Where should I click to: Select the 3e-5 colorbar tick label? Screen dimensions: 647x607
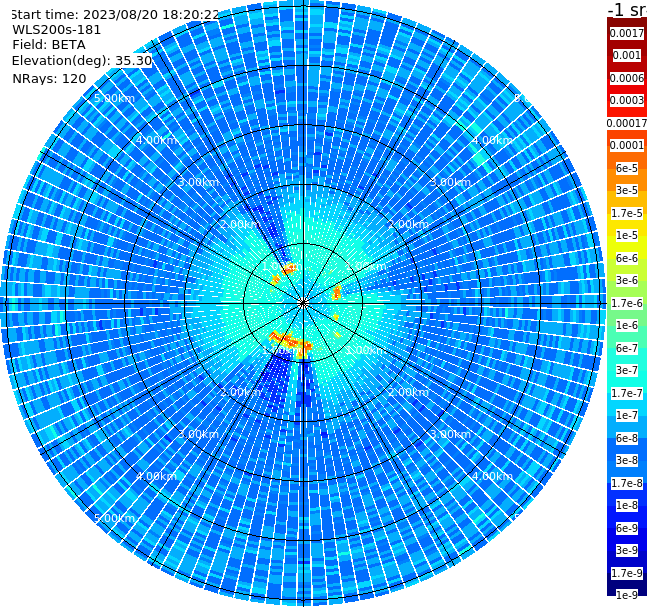[x=627, y=190]
